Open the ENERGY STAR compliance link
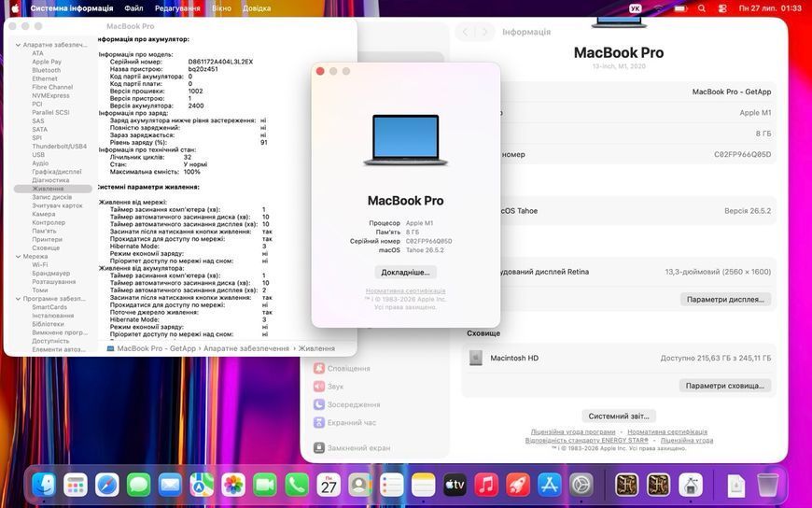 tap(587, 440)
